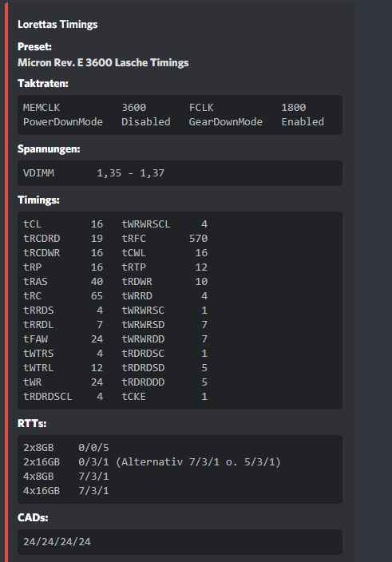392x562 pixels.
Task: Click the VDIMM voltage code block
Action: (180, 173)
